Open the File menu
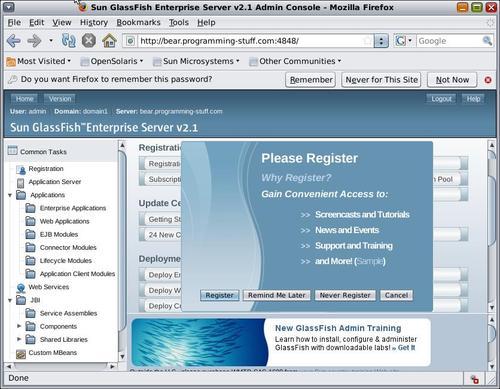Image resolution: width=500 pixels, height=389 pixels. [14, 23]
